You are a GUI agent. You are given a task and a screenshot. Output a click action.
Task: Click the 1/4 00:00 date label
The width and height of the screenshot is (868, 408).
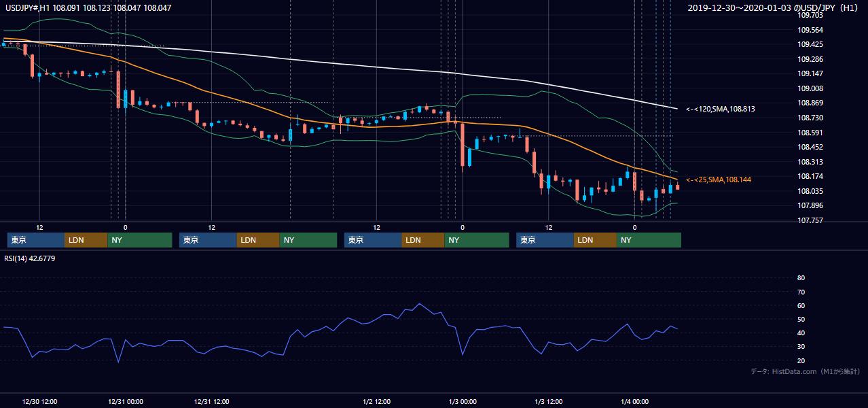635,401
